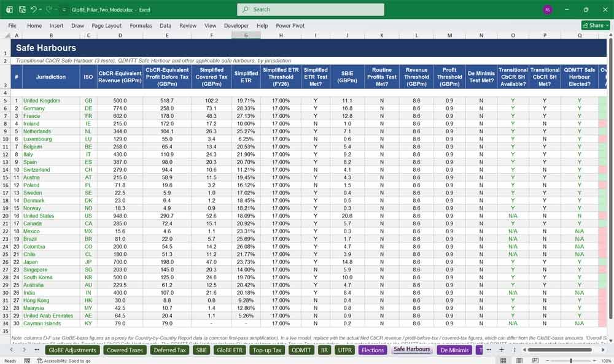
Task: Click the Save icon in Quick Access Toolbar
Action: (22, 9)
